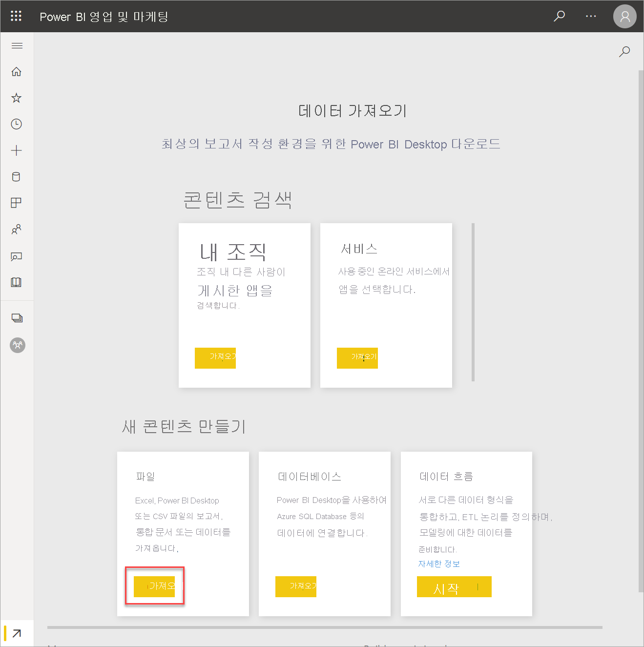Click the 'Power BI 영업 및 마케팅' title
The image size is (644, 647).
(x=104, y=17)
